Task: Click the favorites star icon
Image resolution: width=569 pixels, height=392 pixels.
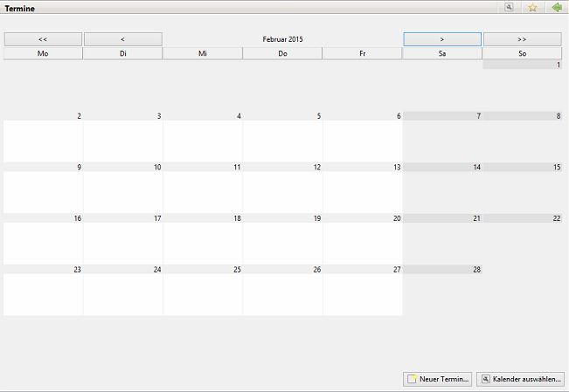Action: (x=532, y=7)
